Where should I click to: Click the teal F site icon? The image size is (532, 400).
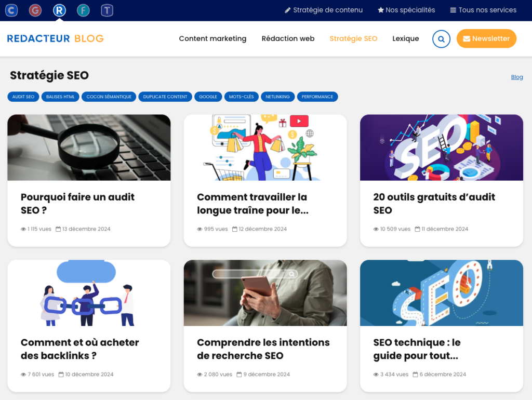83,10
